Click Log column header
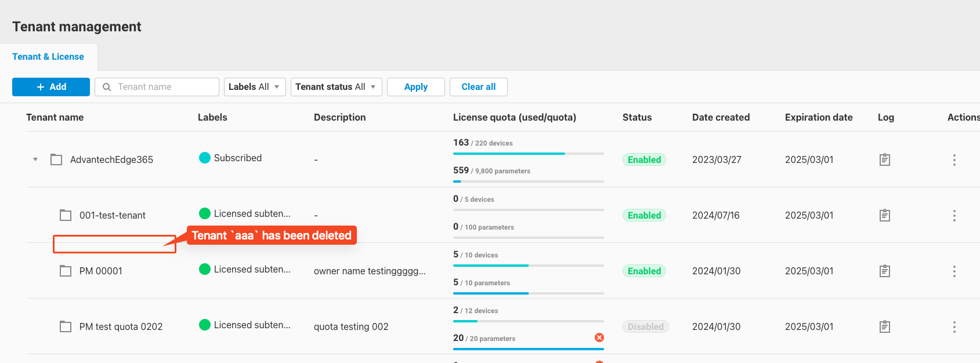The height and width of the screenshot is (363, 980). (x=886, y=117)
